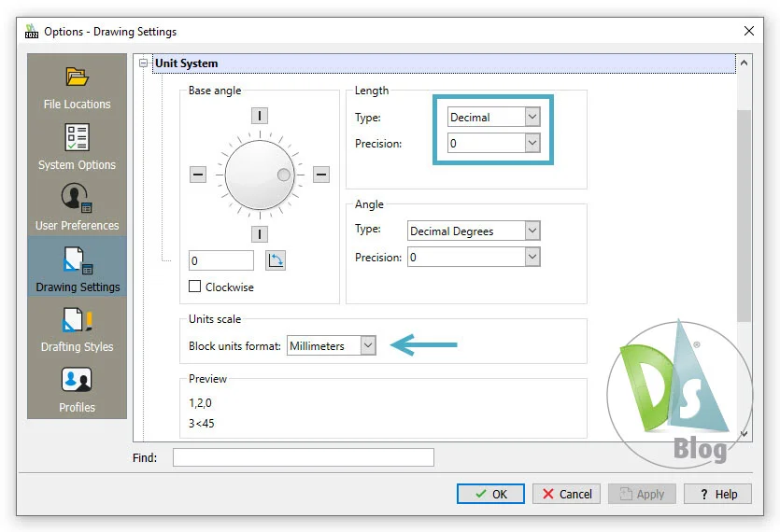Viewport: 780px width, 532px height.
Task: Open the User Preferences section
Action: [x=77, y=207]
